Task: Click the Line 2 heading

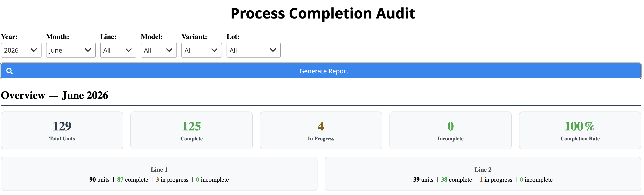Action: pyautogui.click(x=483, y=170)
